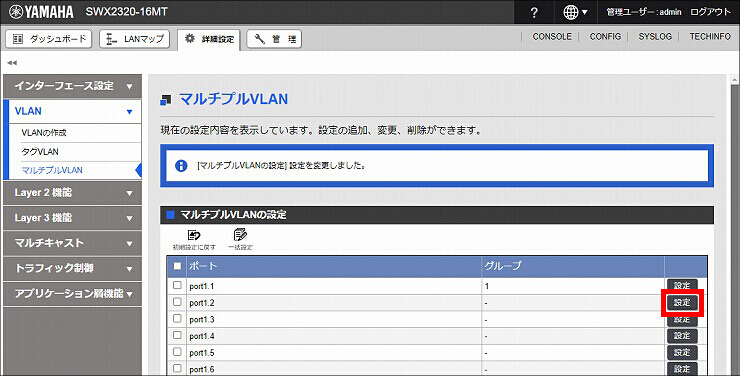Toggle select-all checkbox in table header
This screenshot has width=740, height=376.
point(177,266)
